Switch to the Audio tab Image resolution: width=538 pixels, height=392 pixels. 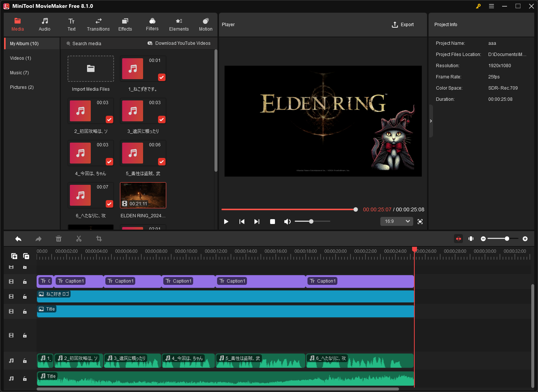point(44,25)
